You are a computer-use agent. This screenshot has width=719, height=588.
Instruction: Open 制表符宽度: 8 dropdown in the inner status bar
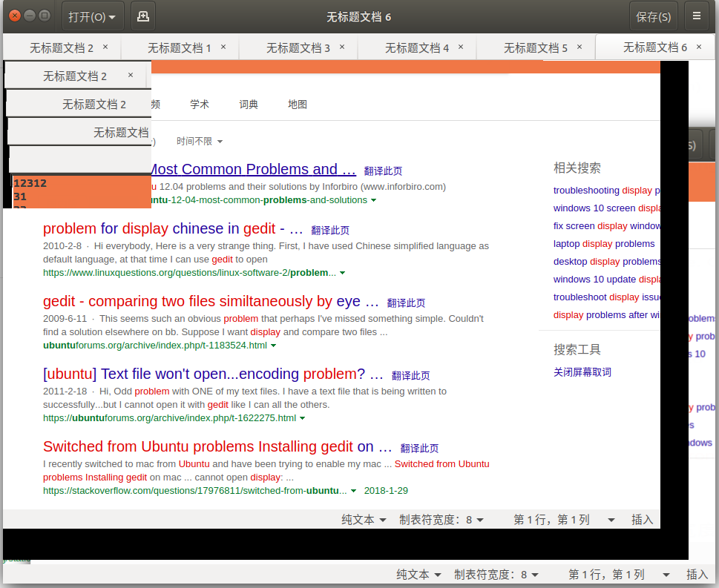pyautogui.click(x=441, y=520)
